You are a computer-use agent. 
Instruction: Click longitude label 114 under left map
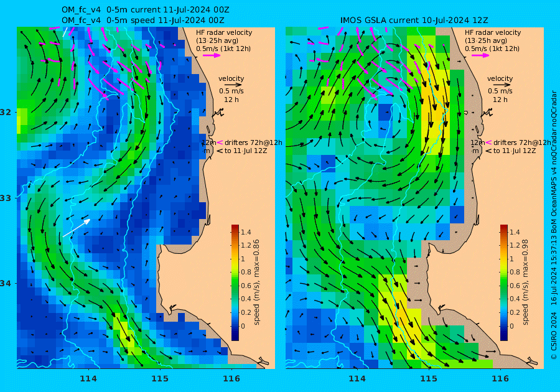(88, 378)
